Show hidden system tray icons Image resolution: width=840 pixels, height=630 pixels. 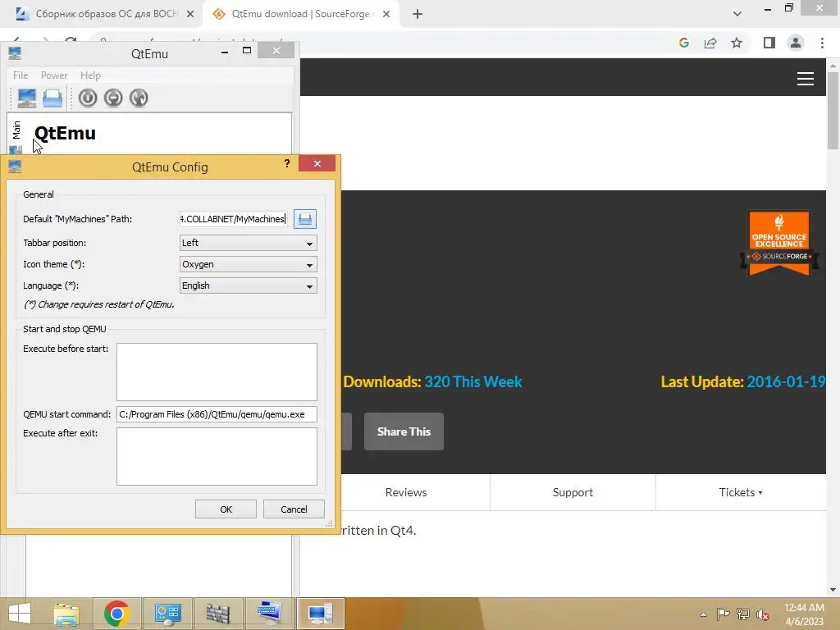[703, 614]
